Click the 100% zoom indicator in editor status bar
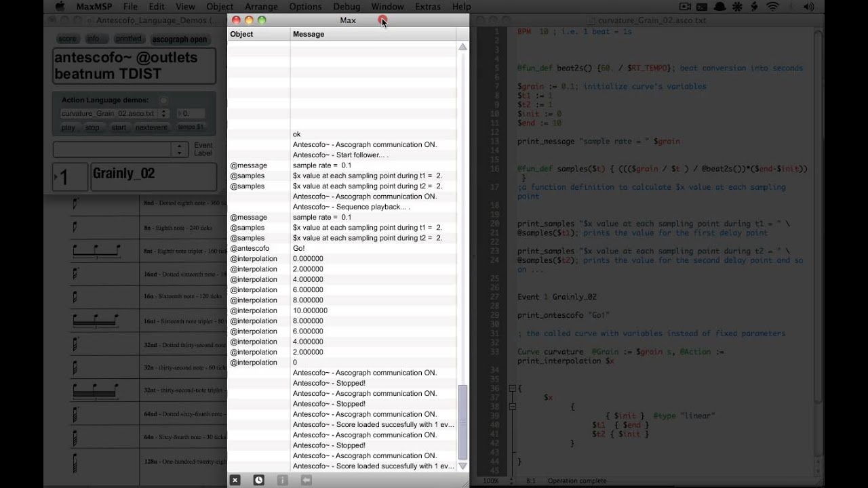The height and width of the screenshot is (488, 868). coord(490,481)
